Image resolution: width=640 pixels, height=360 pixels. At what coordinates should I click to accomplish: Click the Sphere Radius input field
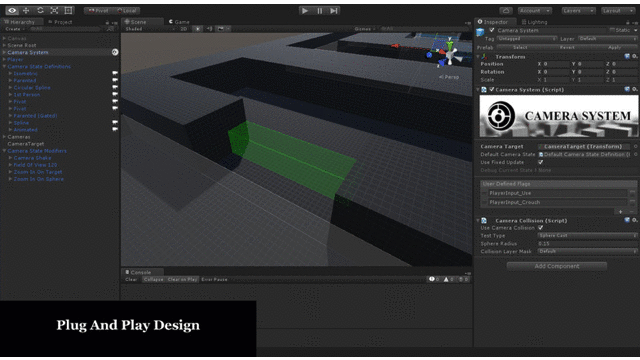click(587, 243)
